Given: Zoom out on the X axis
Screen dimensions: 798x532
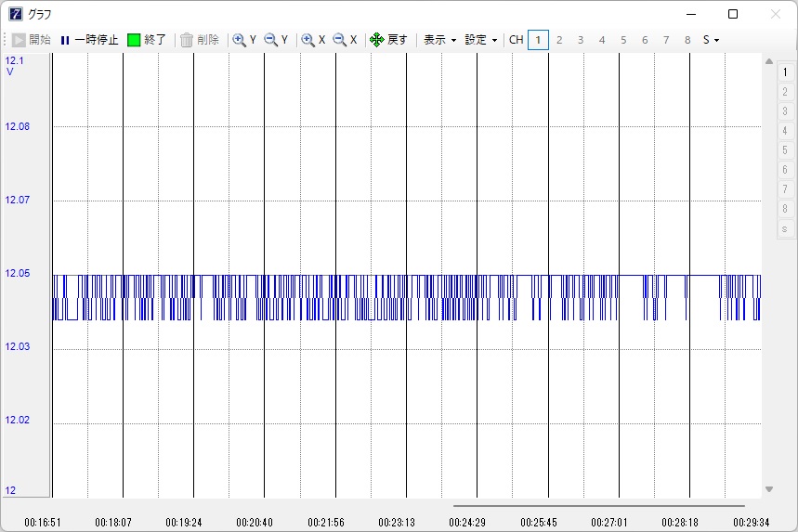Looking at the screenshot, I should pyautogui.click(x=345, y=40).
